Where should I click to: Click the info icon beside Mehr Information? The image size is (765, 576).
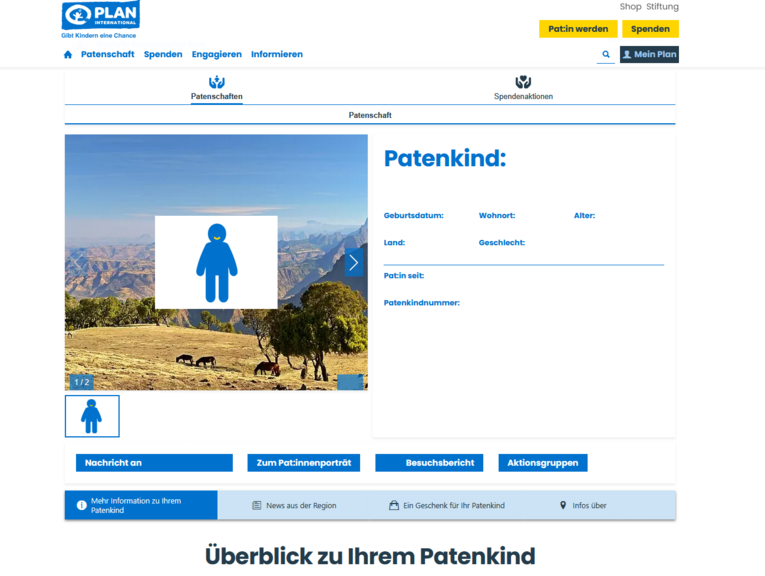click(81, 505)
